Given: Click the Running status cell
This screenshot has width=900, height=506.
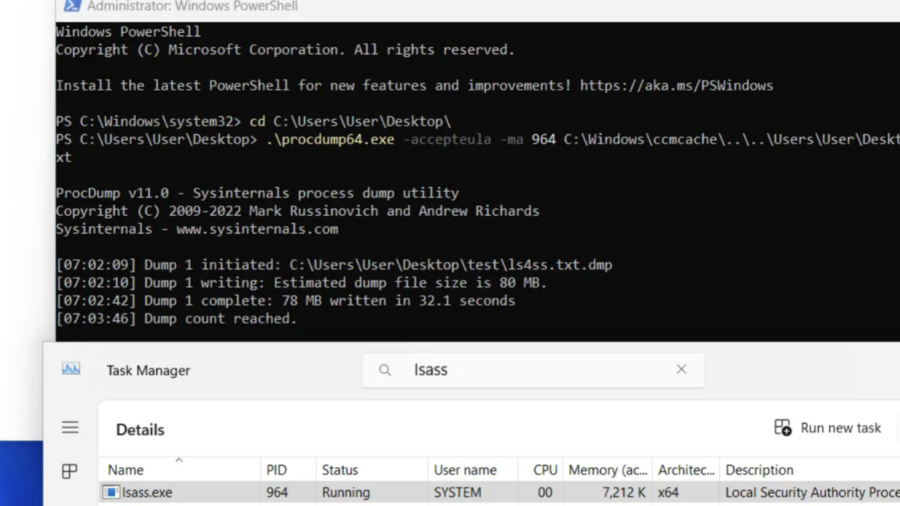Looking at the screenshot, I should click(346, 492).
